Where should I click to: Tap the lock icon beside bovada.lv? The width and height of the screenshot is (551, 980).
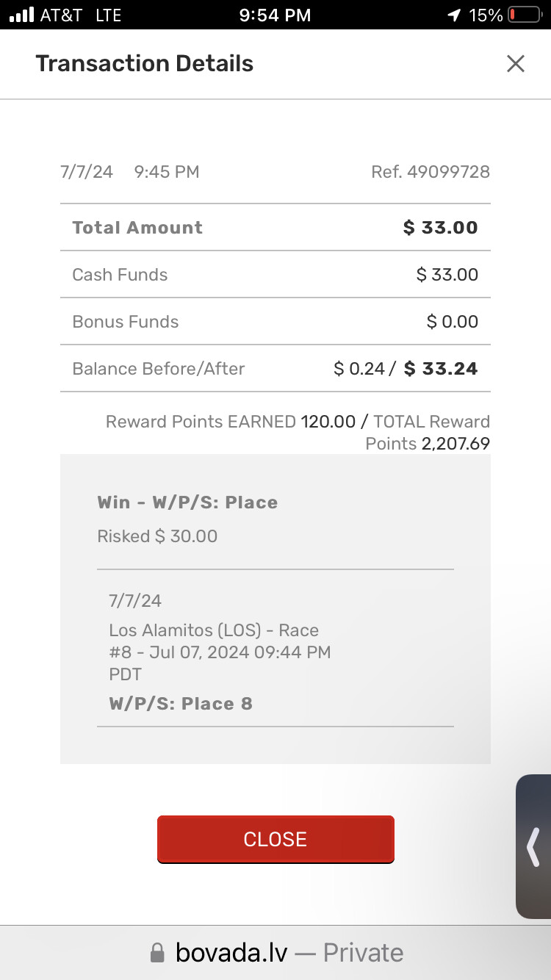(157, 954)
